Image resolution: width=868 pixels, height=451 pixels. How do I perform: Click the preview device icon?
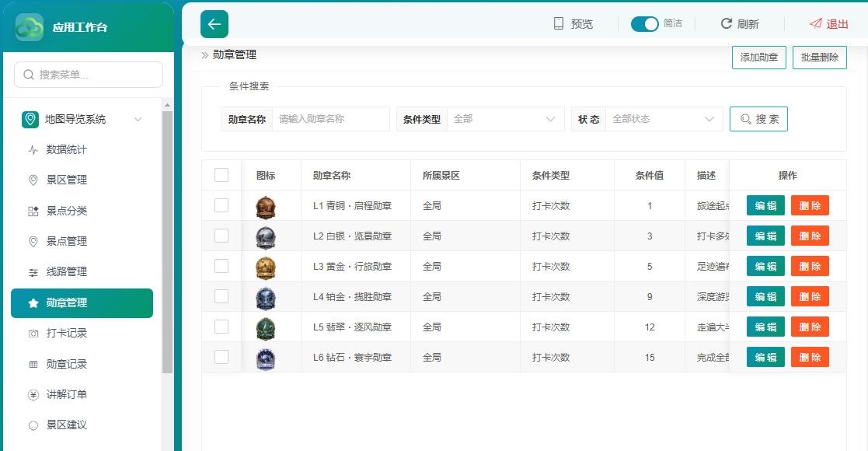point(559,23)
